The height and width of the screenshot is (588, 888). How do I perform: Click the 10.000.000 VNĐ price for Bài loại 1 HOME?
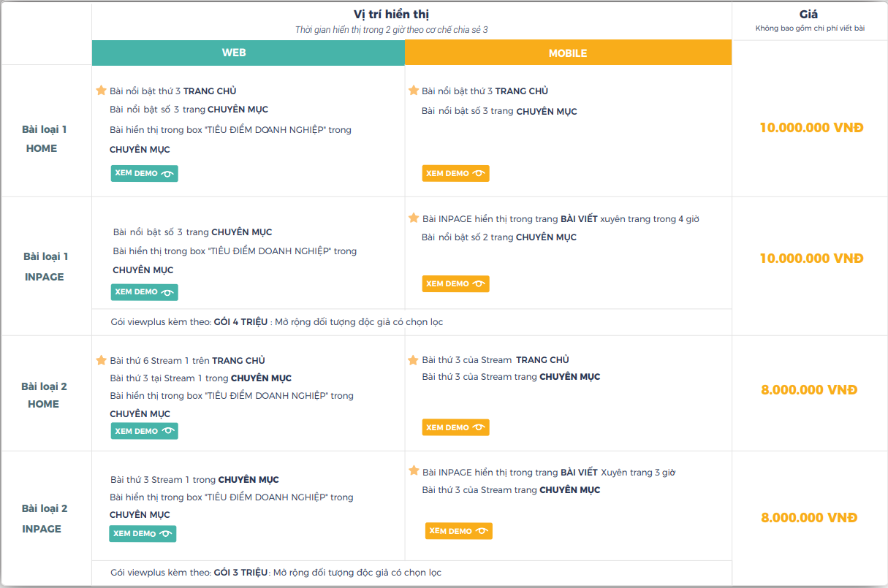pyautogui.click(x=811, y=128)
